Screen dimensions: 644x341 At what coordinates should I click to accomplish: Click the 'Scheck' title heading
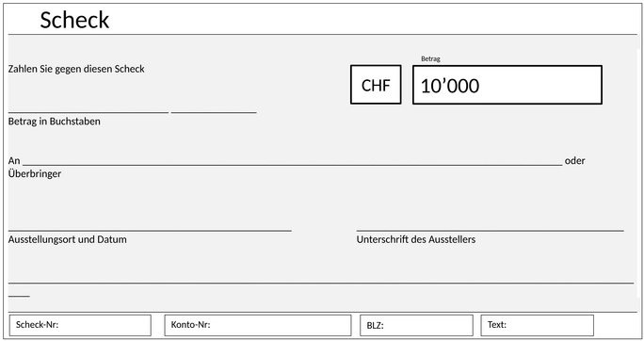(74, 20)
